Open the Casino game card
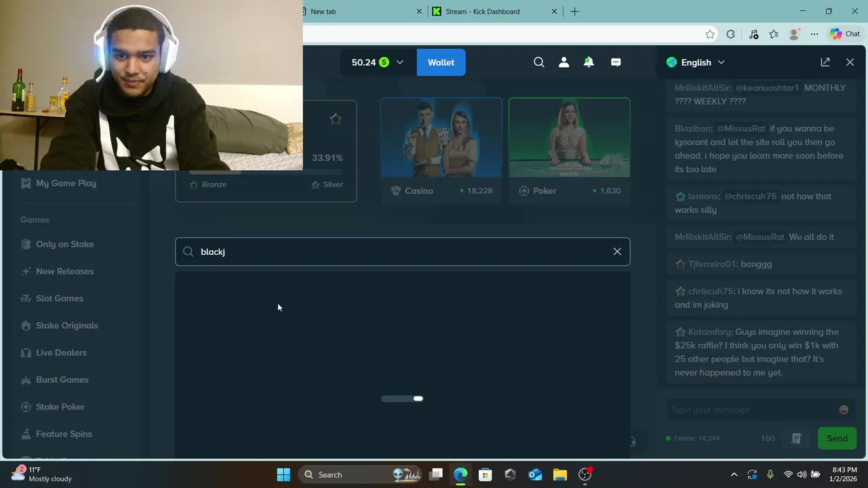Screen dimensions: 868x488 coord(441,150)
